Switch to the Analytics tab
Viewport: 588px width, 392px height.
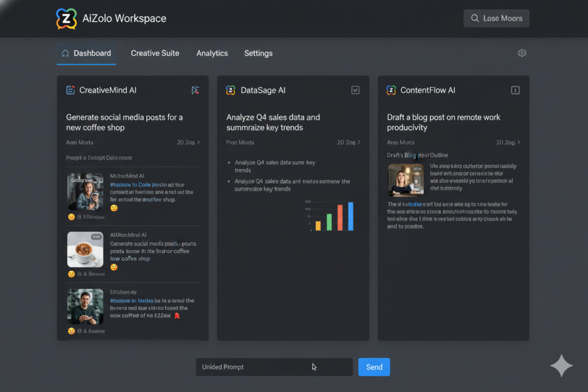click(x=212, y=53)
